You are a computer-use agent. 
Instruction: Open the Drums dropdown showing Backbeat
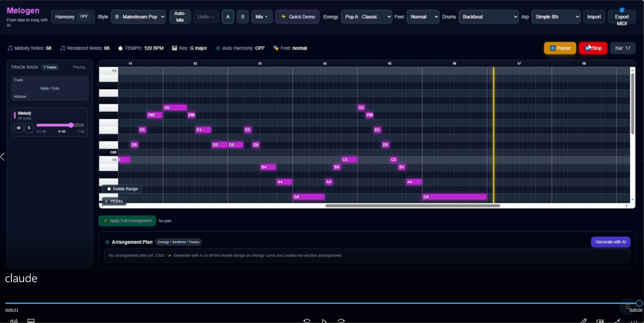pos(488,17)
